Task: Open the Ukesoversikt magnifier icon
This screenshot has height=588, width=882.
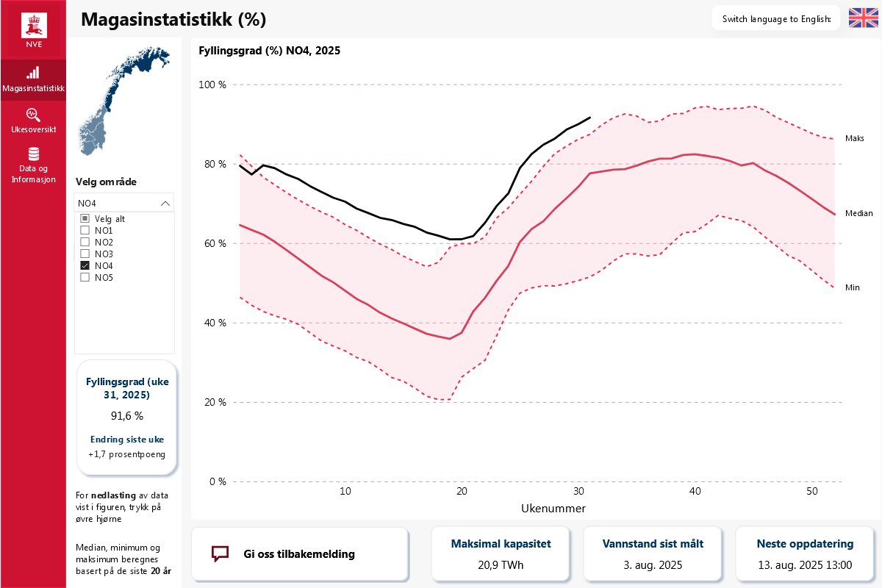Action: click(33, 115)
